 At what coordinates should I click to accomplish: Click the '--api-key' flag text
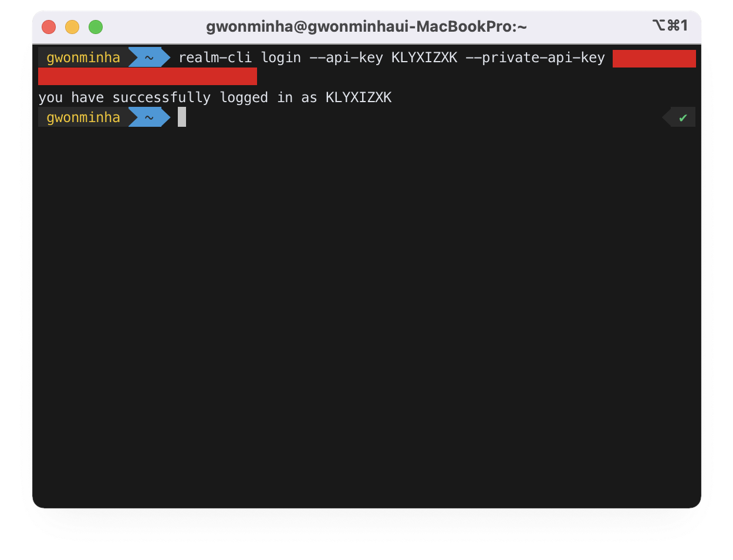click(x=346, y=58)
